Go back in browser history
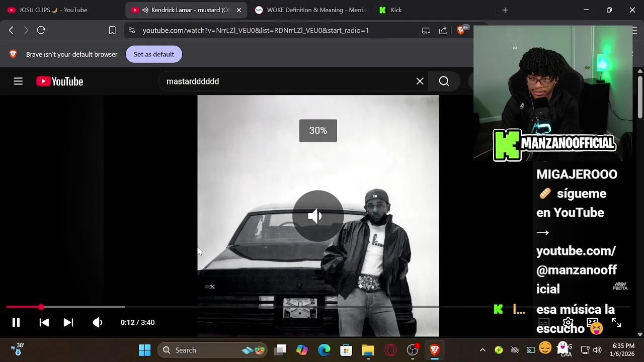Viewport: 644px width, 362px height. (11, 30)
